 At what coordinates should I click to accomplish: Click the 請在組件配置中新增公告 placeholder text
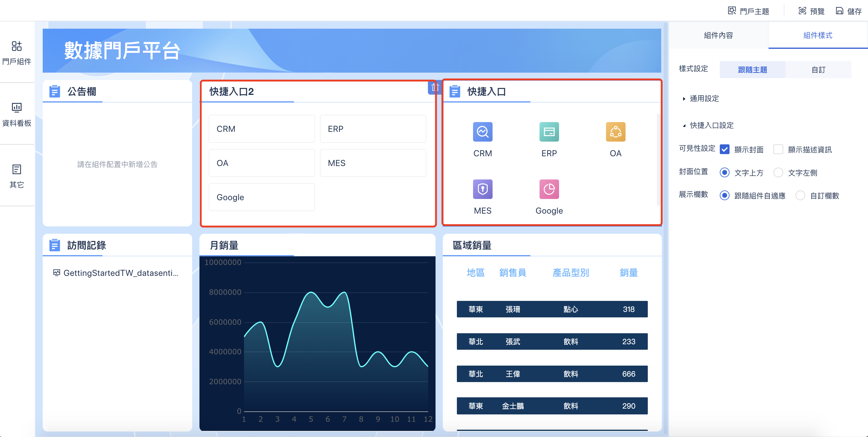117,164
